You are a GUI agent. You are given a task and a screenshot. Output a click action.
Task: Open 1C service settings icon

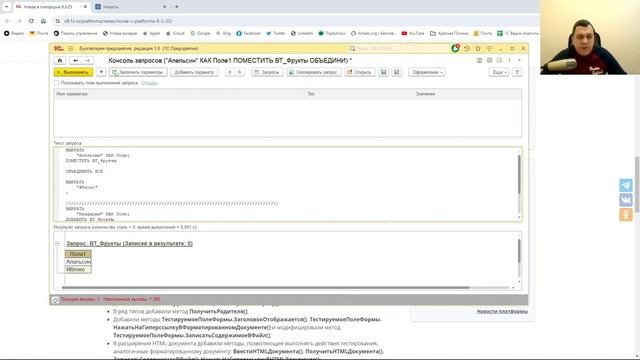(489, 49)
